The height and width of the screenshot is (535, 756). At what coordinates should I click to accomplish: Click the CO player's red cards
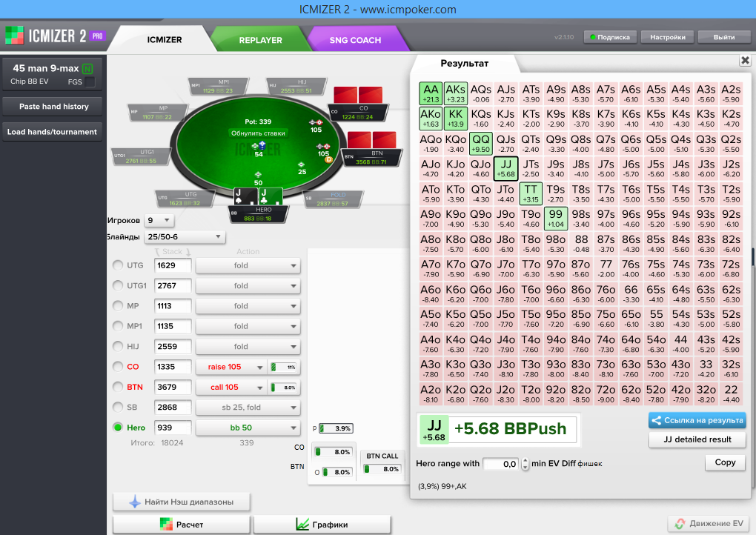358,94
